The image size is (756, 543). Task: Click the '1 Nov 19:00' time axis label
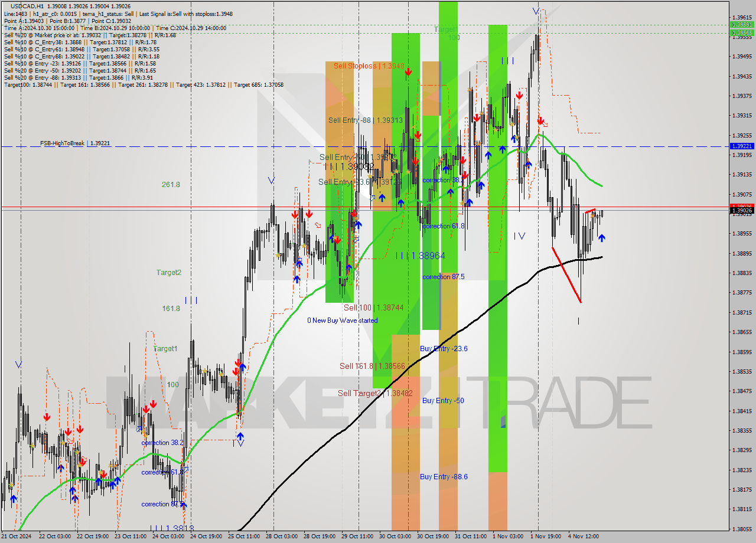pos(546,537)
